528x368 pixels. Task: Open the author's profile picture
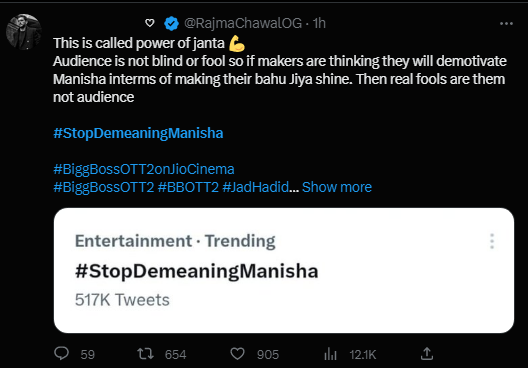pyautogui.click(x=24, y=32)
